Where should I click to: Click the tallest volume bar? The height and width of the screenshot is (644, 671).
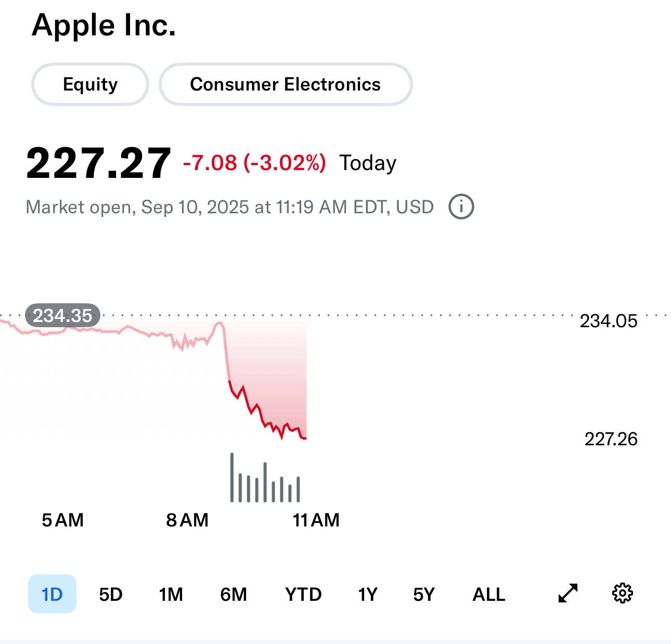(232, 477)
